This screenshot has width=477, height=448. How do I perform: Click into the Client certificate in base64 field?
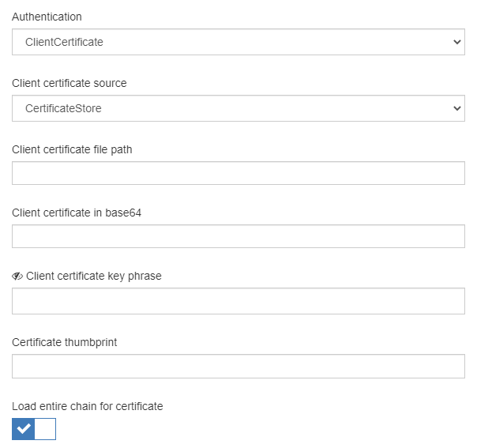coord(238,236)
